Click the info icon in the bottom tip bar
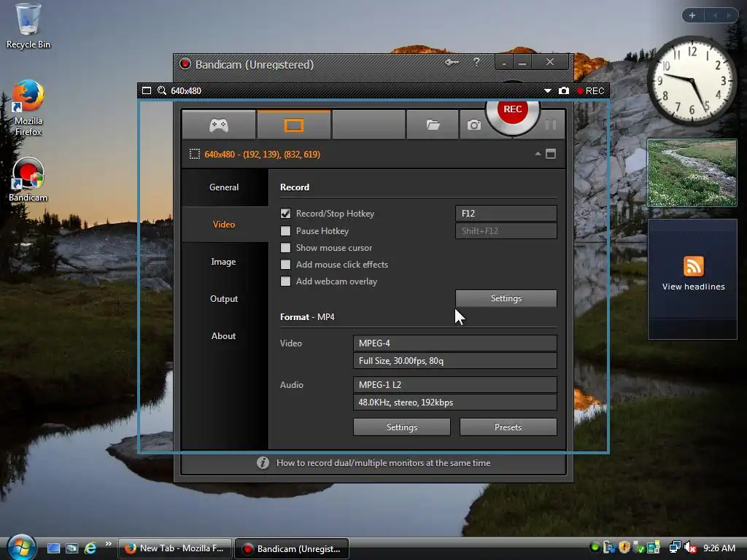Screen dimensions: 747x560 (x=263, y=463)
